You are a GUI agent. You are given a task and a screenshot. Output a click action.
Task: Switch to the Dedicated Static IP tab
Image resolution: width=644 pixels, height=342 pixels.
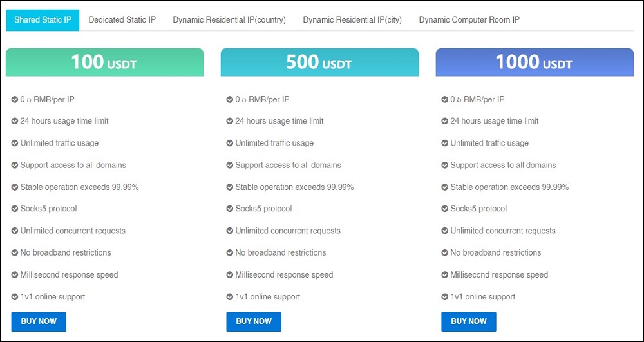122,20
